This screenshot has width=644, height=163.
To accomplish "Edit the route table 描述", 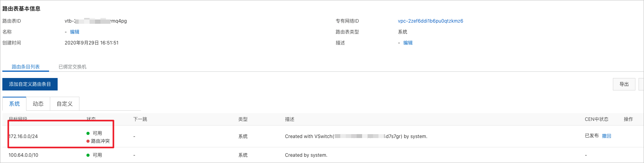I will tap(408, 43).
